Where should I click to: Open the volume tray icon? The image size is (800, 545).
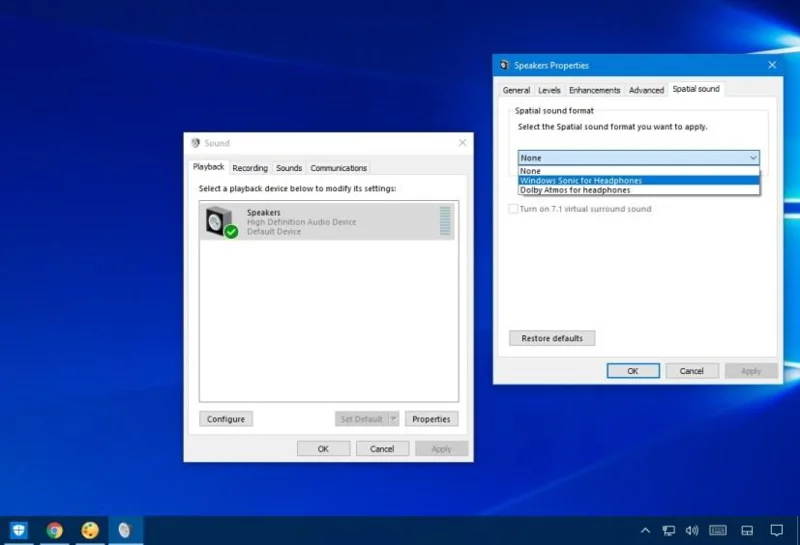[x=692, y=531]
